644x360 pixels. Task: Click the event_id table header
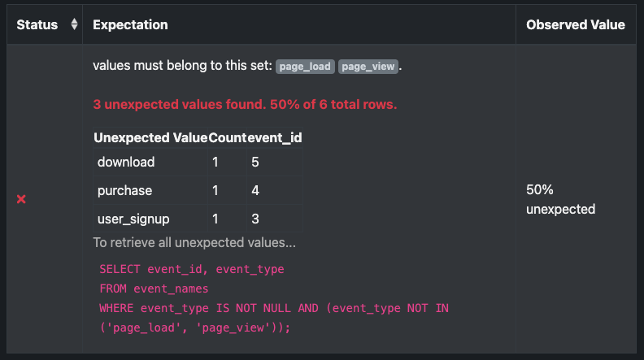tap(274, 137)
